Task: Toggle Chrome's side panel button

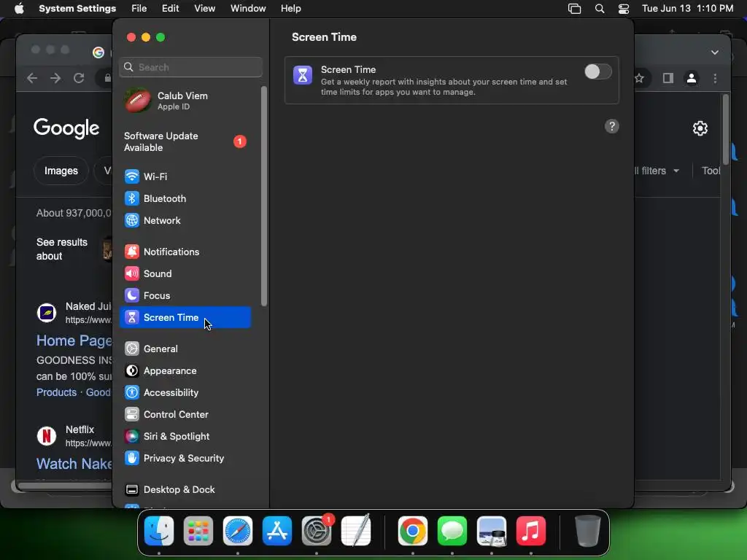Action: click(x=668, y=78)
